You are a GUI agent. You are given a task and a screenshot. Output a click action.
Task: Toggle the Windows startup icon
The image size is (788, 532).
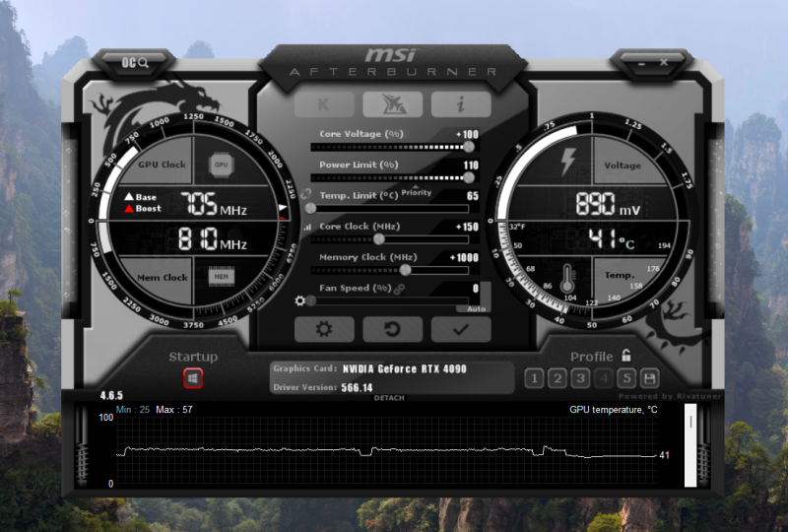[193, 378]
